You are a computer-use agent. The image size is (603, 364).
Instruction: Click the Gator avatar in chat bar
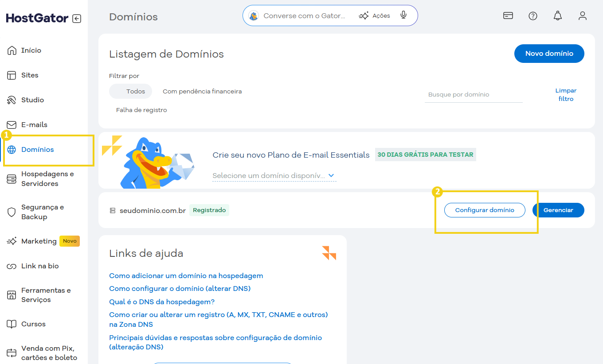click(x=254, y=16)
